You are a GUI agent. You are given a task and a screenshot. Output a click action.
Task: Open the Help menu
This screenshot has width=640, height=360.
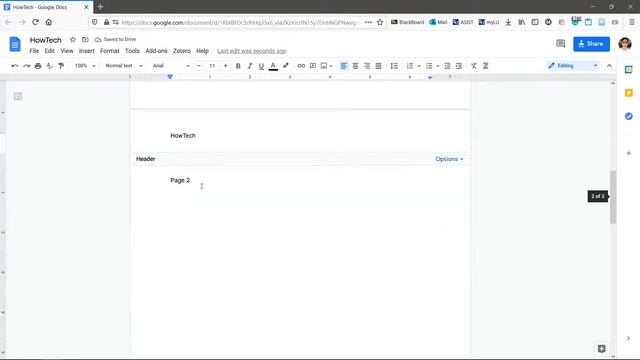(202, 51)
